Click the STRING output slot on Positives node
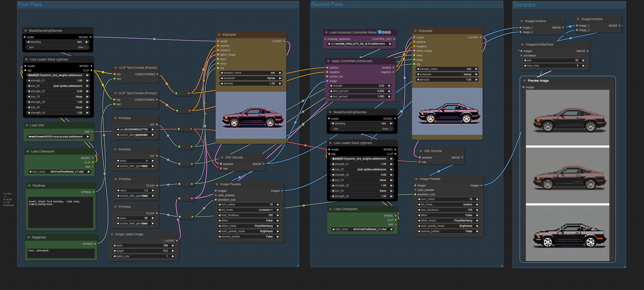644x290 pixels. click(x=94, y=192)
